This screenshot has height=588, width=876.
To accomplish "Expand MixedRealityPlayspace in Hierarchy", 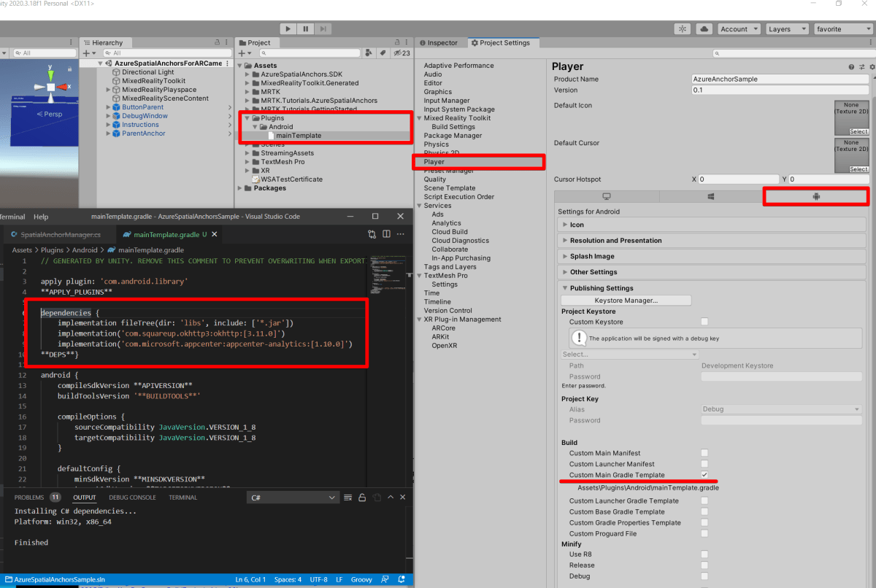I will coord(109,90).
